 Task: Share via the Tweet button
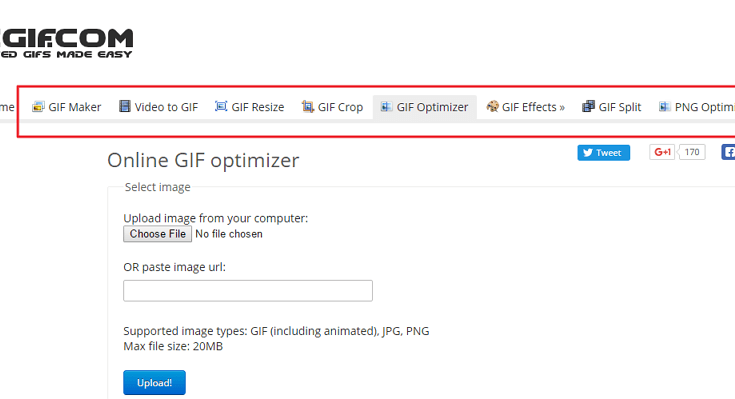tap(604, 153)
